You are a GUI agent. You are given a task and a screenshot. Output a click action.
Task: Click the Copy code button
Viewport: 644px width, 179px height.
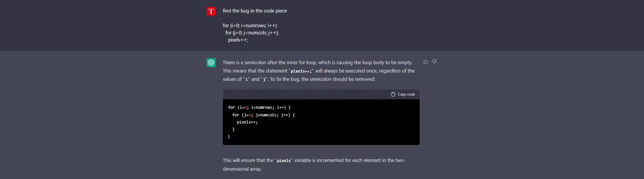tap(403, 94)
